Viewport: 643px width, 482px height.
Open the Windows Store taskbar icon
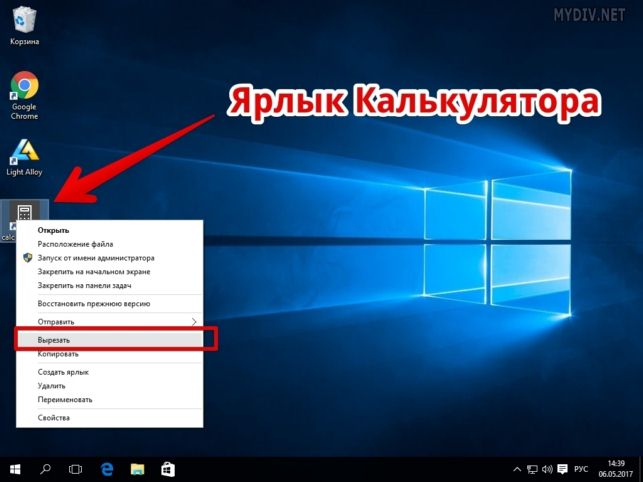tap(168, 469)
